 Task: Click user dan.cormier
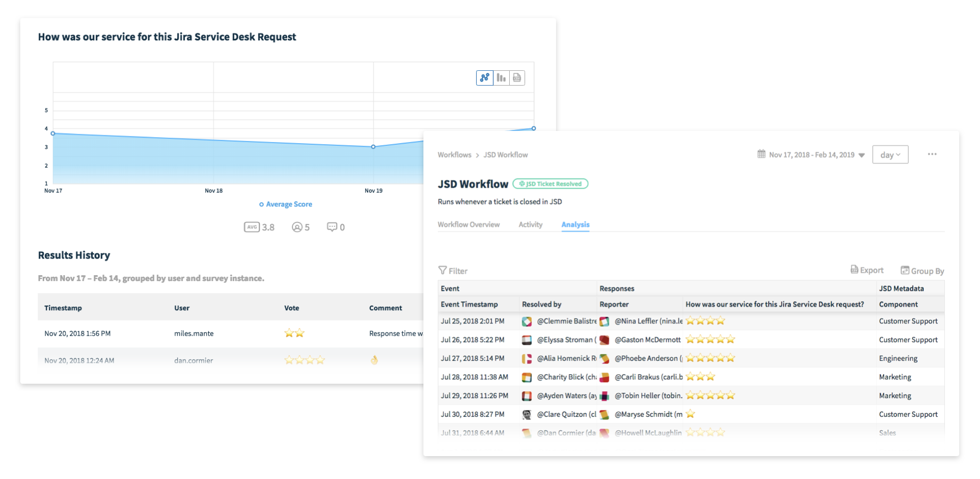[193, 361]
